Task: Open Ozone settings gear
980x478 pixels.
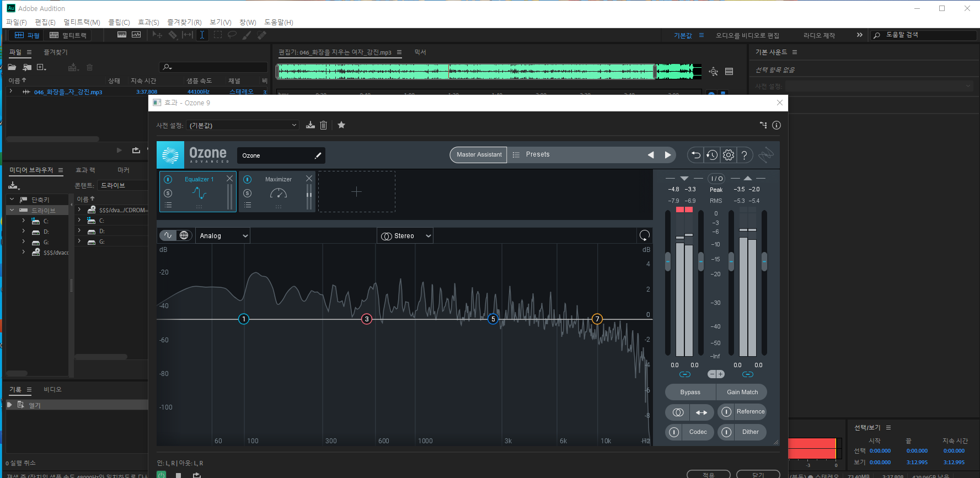Action: [729, 155]
